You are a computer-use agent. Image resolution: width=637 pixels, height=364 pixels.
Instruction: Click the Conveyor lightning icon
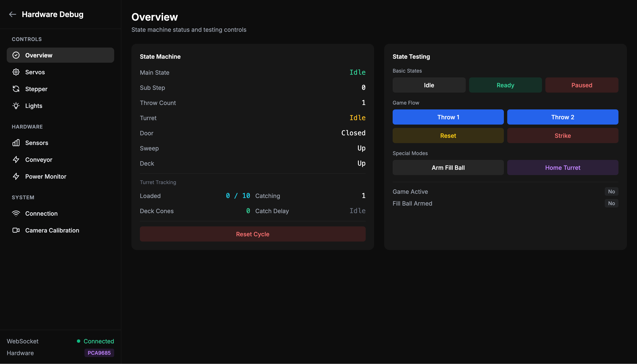point(16,159)
